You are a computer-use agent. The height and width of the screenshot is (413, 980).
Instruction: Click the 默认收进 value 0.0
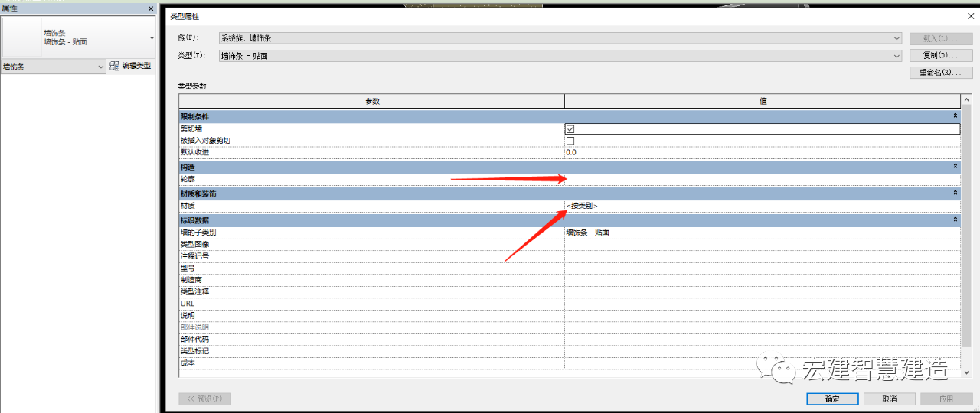coord(762,152)
